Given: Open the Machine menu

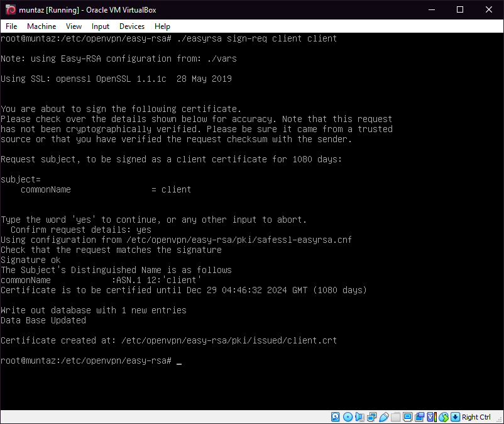Looking at the screenshot, I should 41,26.
